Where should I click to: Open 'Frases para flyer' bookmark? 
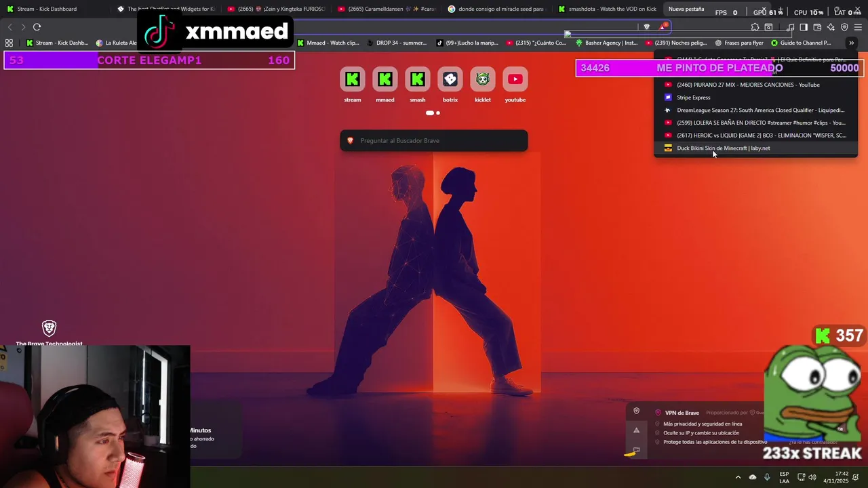tap(738, 43)
